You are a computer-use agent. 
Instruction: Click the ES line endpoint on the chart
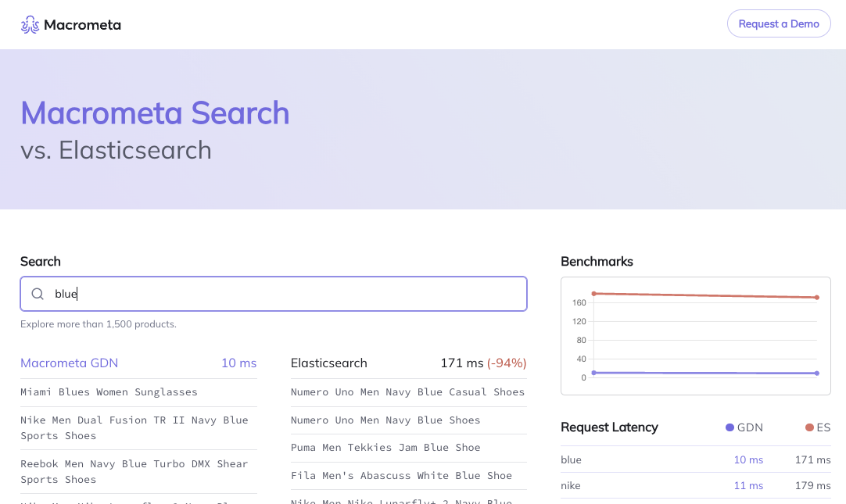coord(816,297)
